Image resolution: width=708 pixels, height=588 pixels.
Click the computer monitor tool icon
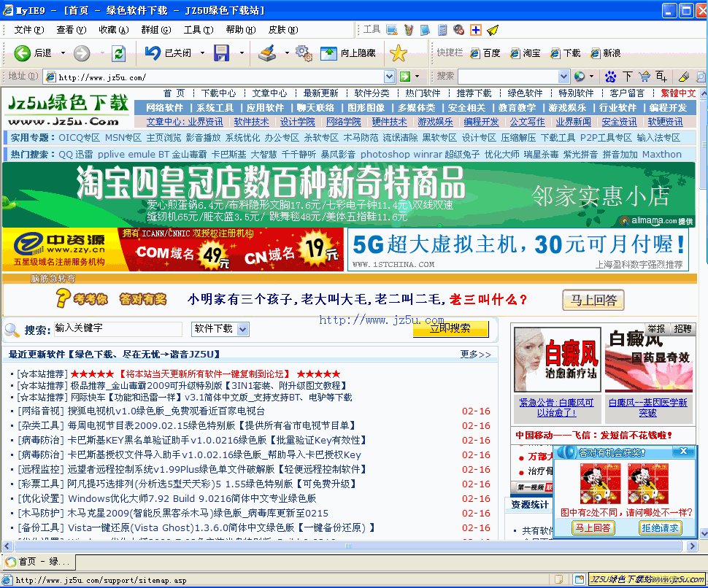[392, 30]
